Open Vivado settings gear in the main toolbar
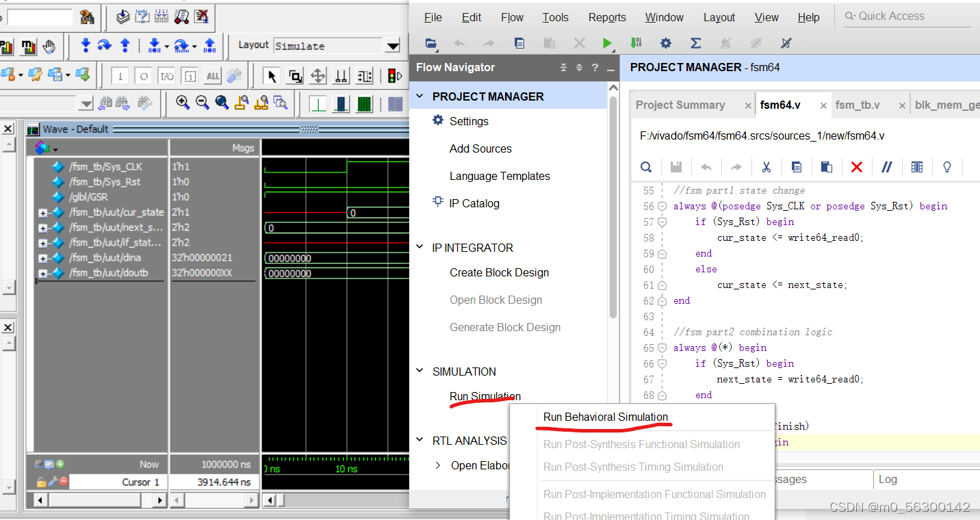 (x=666, y=43)
